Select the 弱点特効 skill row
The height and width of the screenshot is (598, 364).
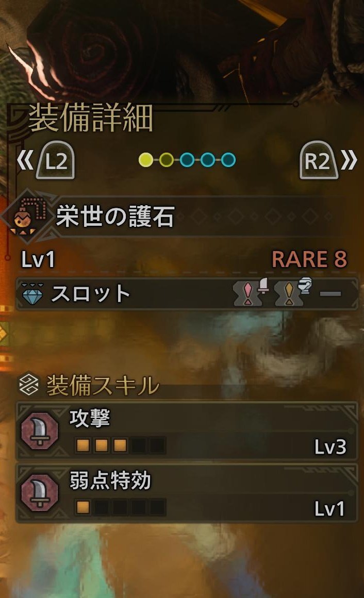point(187,493)
